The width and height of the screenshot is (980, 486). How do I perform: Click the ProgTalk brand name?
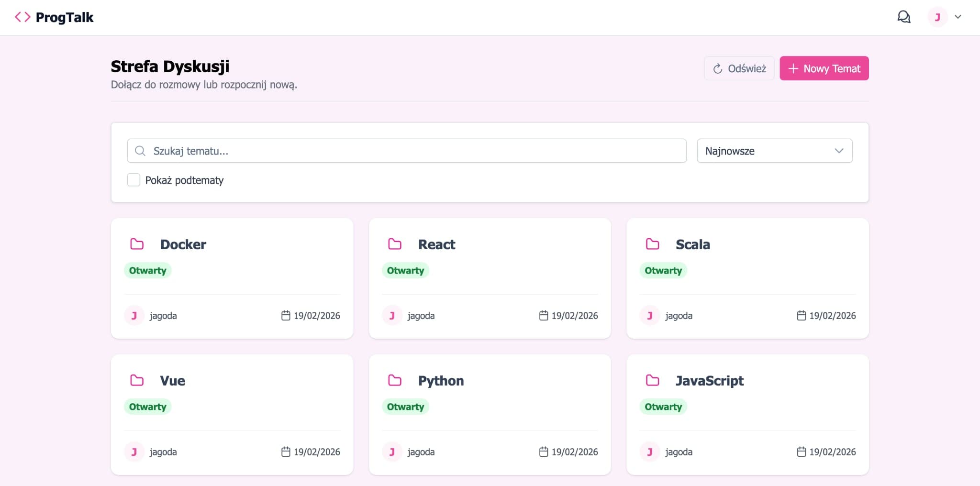click(x=65, y=17)
